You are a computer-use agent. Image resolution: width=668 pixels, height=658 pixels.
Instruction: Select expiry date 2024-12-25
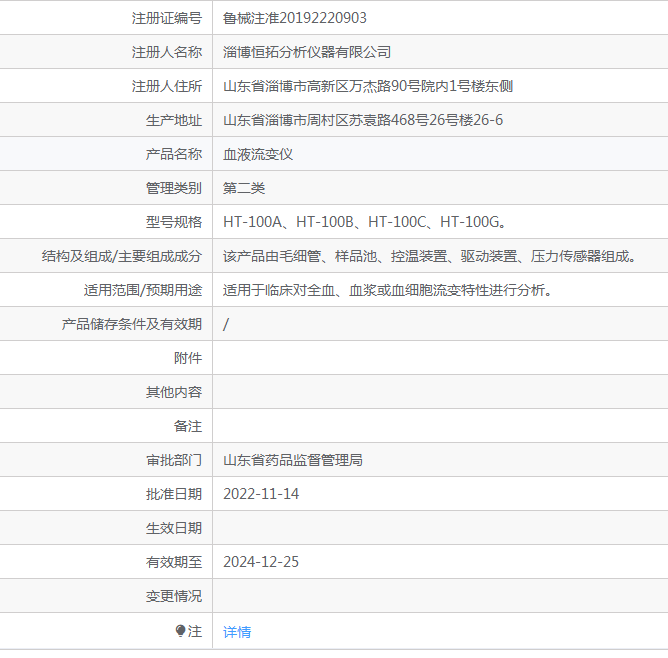tap(261, 562)
